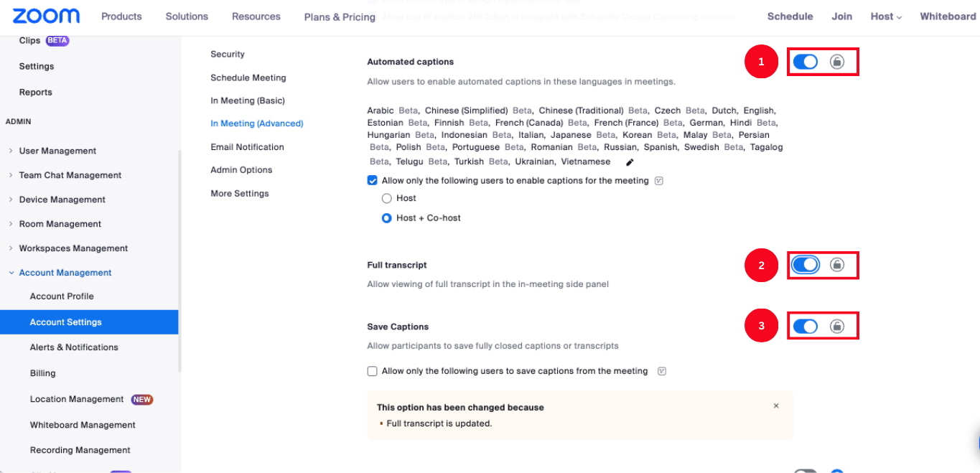This screenshot has height=473, width=980.
Task: Click the Full transcript heading
Action: coord(397,266)
